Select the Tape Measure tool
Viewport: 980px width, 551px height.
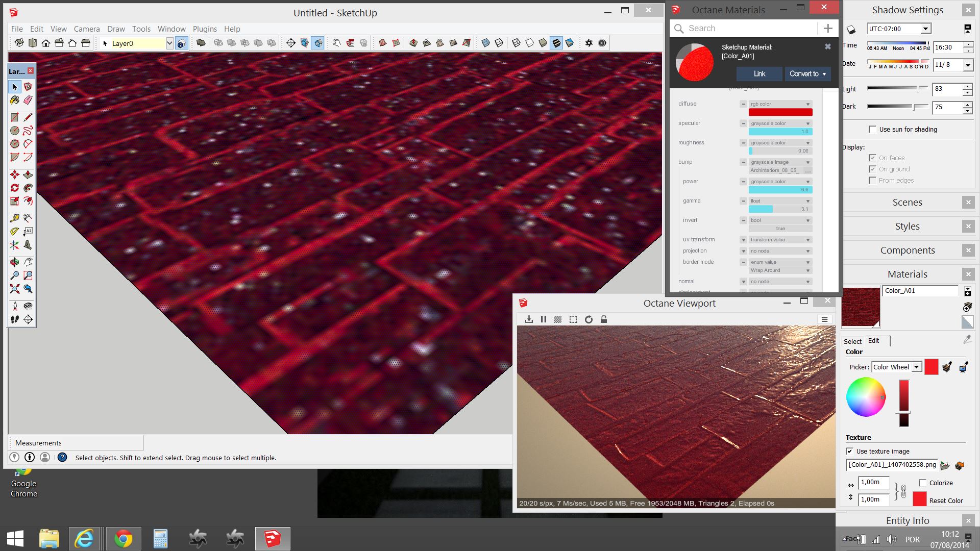15,218
